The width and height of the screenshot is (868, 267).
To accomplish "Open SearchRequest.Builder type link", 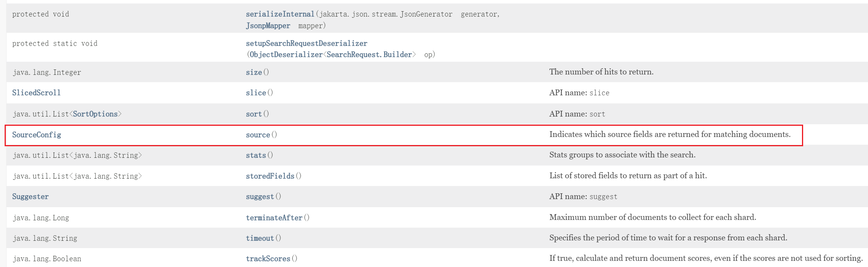I will pyautogui.click(x=369, y=55).
